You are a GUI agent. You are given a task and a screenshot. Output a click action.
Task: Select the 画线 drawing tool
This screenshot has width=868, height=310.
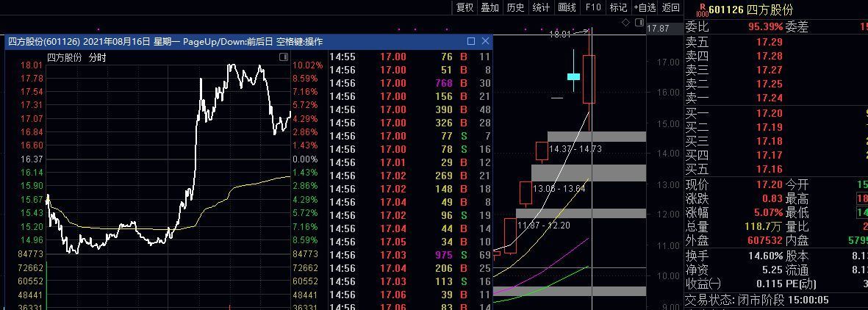(567, 7)
